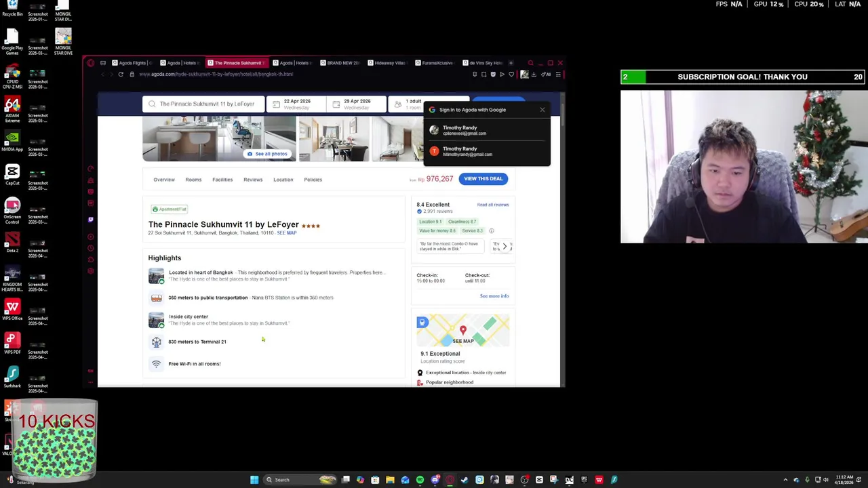Choose first Timothy Randy Google account
The image size is (868, 488).
click(x=487, y=130)
